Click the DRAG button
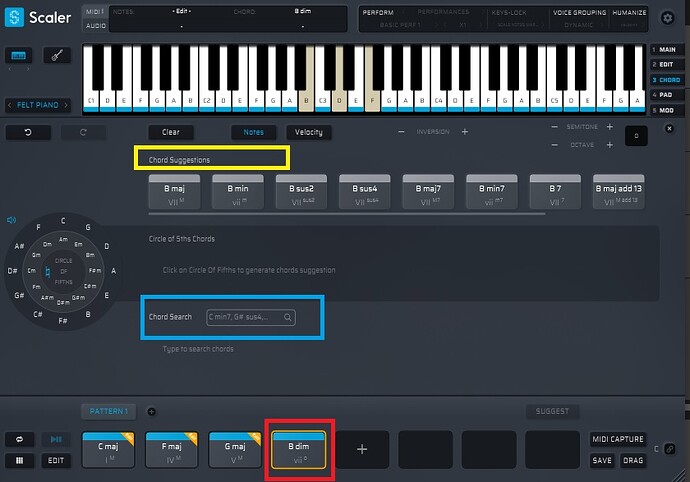The height and width of the screenshot is (482, 690). click(x=633, y=460)
